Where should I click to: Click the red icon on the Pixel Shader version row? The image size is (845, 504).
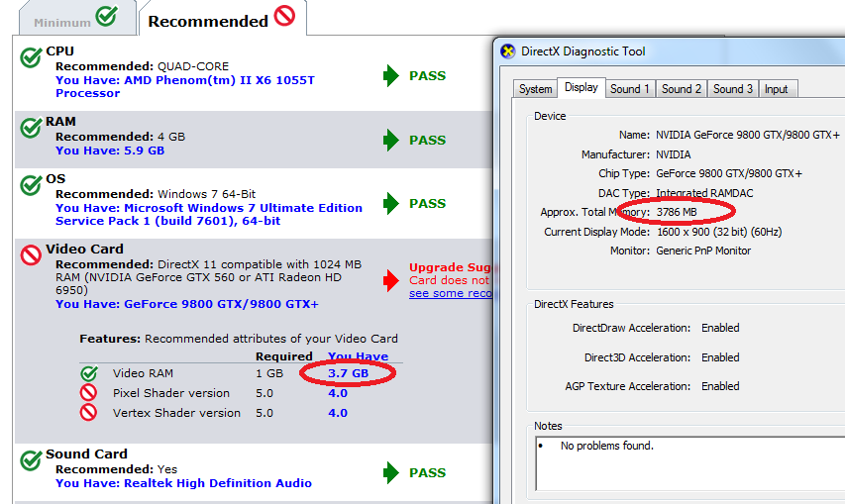[88, 392]
